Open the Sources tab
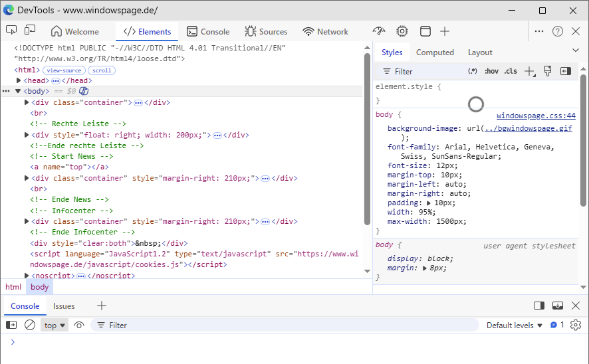589x364 pixels. (266, 31)
